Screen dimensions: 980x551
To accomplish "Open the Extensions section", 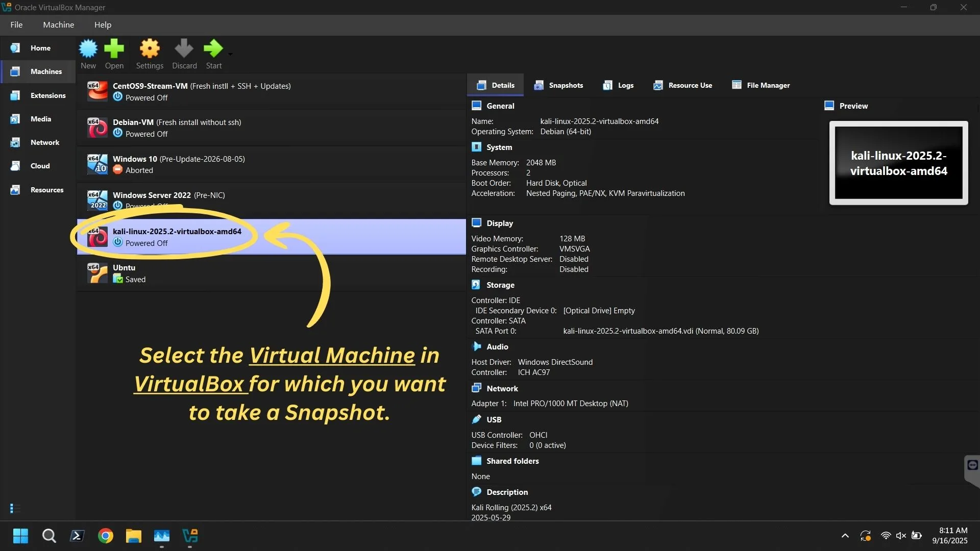I will (x=47, y=95).
